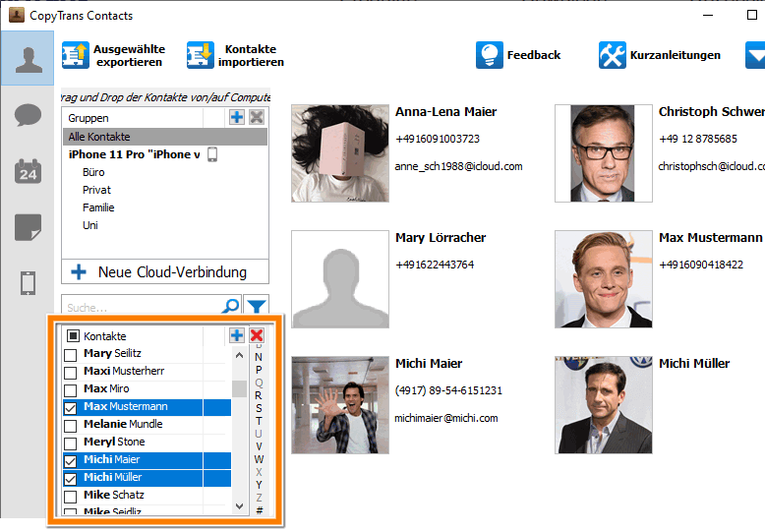Open Kurzanleitungen quick guides
The width and height of the screenshot is (765, 532).
[676, 55]
